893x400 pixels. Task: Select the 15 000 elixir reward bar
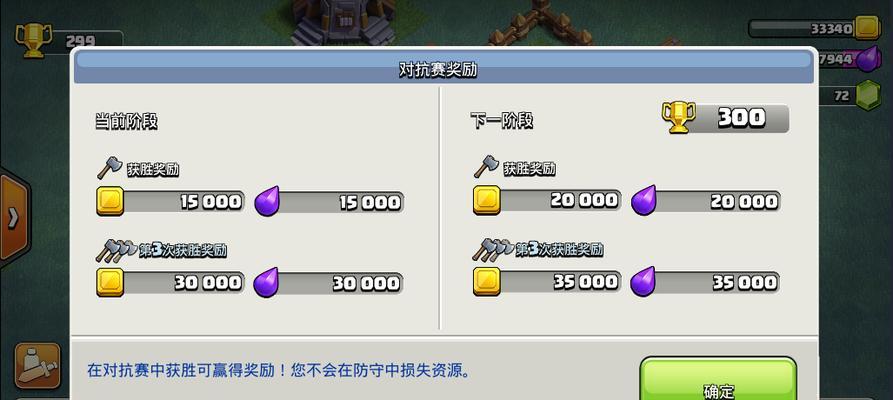coord(329,202)
